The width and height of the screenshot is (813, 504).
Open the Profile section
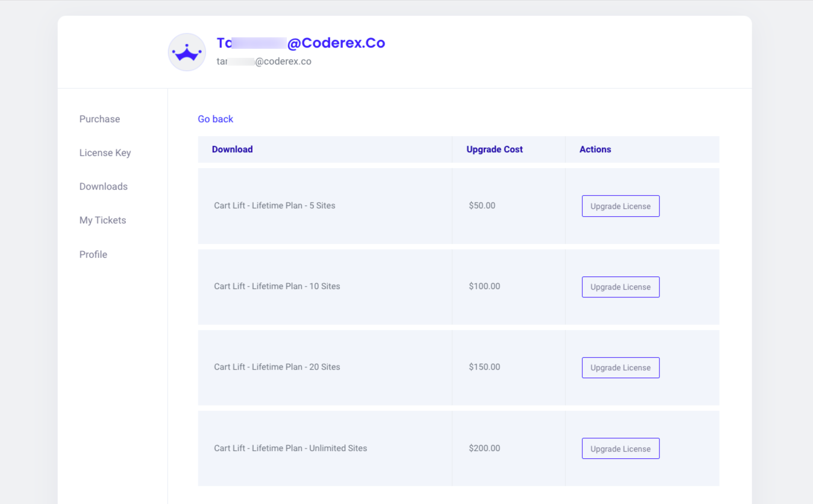[x=93, y=255]
